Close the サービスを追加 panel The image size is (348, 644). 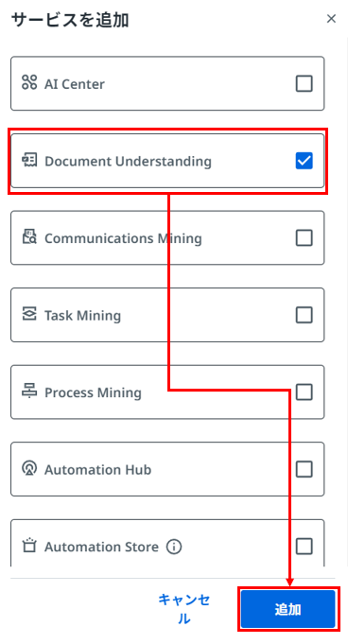[331, 19]
